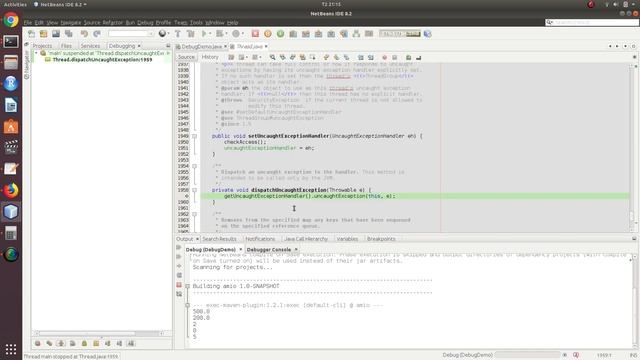Switch editor to History view
This screenshot has width=640, height=360.
tap(210, 57)
